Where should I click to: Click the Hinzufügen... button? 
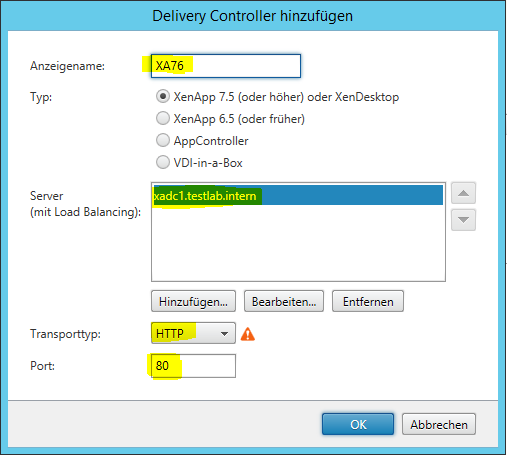(x=193, y=301)
